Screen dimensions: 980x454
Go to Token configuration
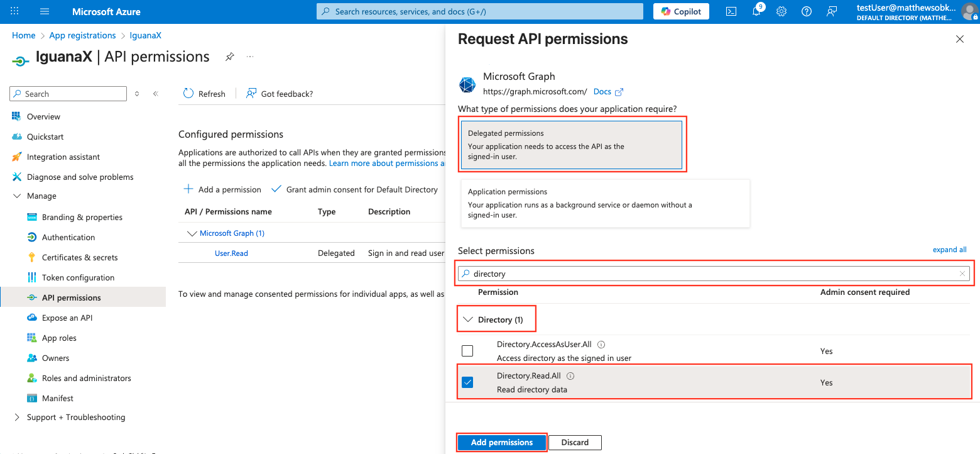click(78, 277)
